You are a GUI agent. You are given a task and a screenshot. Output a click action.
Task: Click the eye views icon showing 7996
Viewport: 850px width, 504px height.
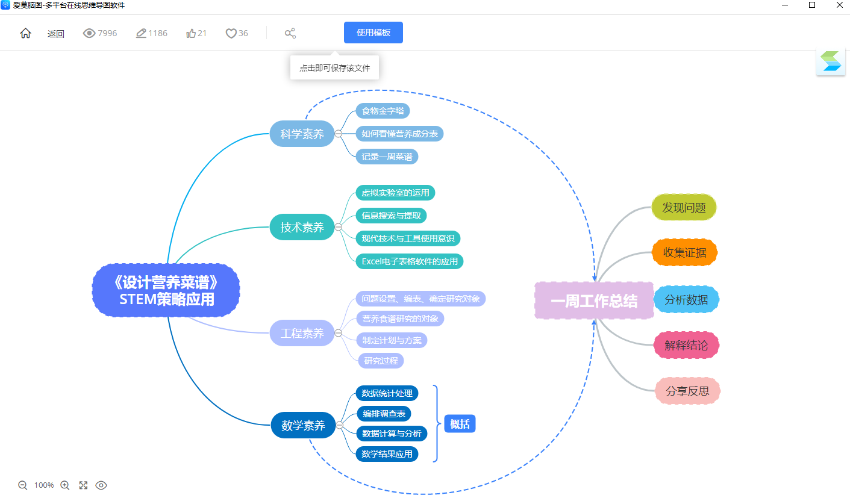89,33
